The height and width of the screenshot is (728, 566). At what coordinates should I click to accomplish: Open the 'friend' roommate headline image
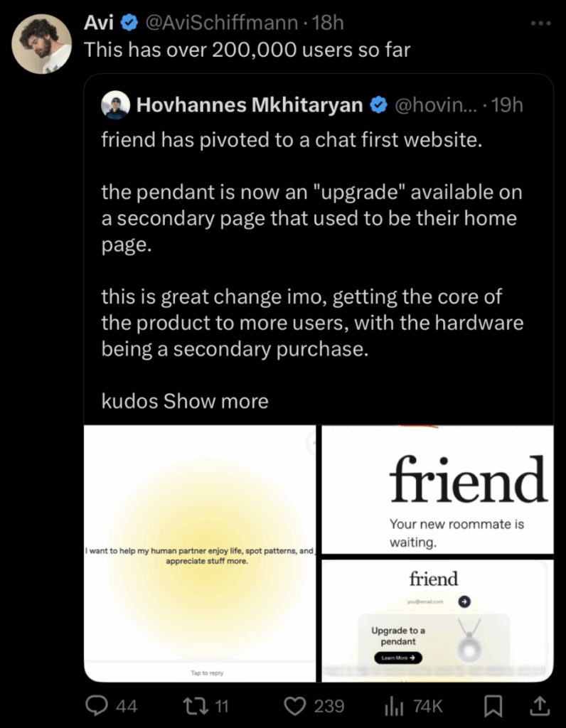tap(437, 489)
